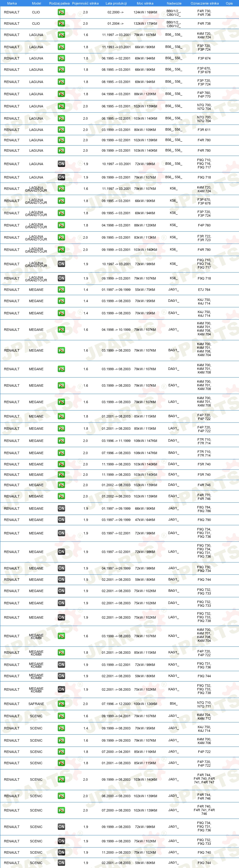Click the '83kW / 113KM' power cell
239x868 pixels.
145,237
